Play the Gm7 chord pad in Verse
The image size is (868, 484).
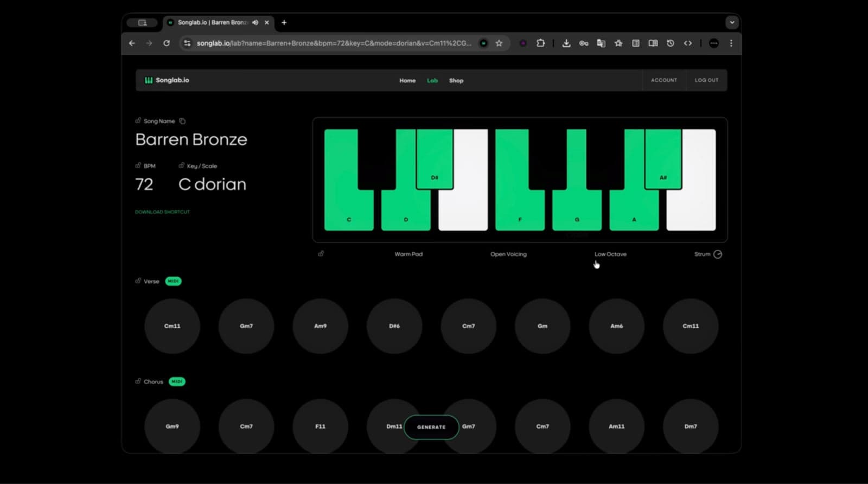(246, 326)
